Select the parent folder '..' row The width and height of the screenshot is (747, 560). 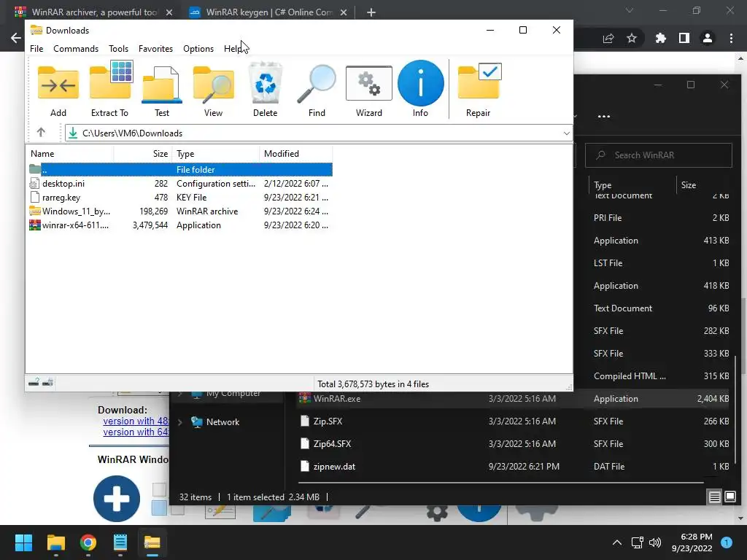[180, 169]
